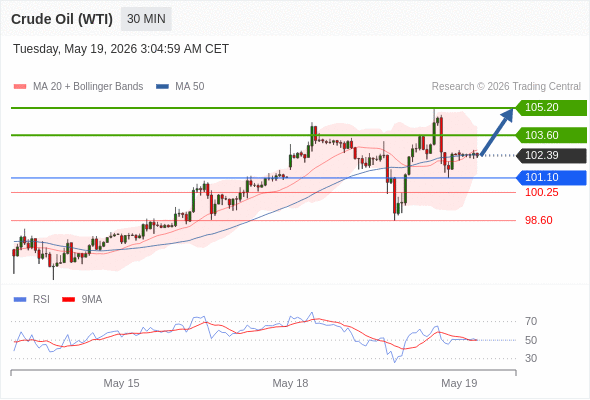This screenshot has height=400, width=590.
Task: Click the blue MA 50 legend swatch
Action: pyautogui.click(x=162, y=87)
